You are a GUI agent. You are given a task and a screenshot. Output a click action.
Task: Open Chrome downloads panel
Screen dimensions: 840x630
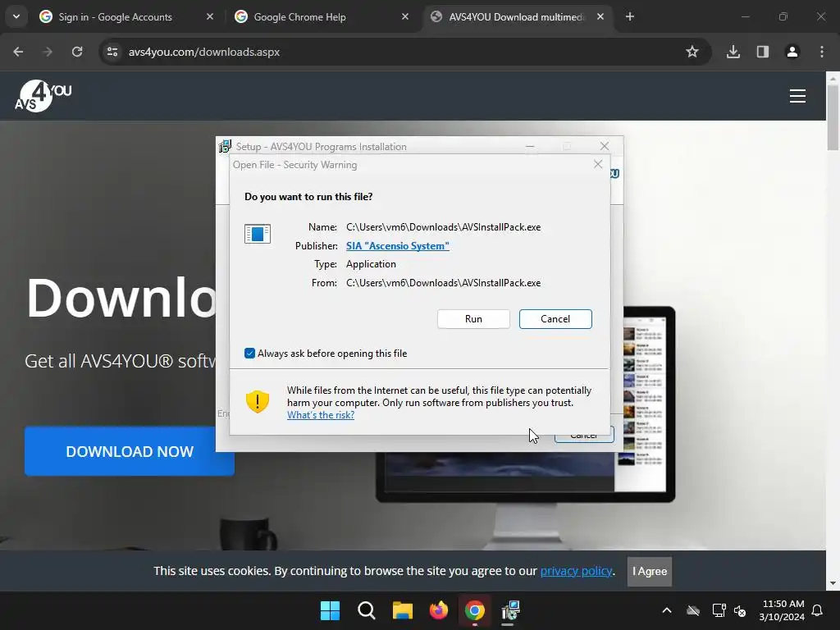[733, 52]
